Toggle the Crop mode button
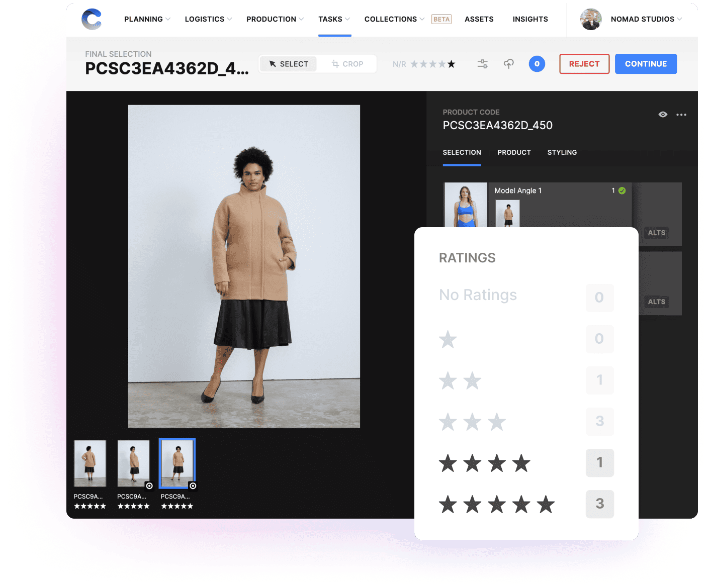The width and height of the screenshot is (709, 588). point(347,64)
